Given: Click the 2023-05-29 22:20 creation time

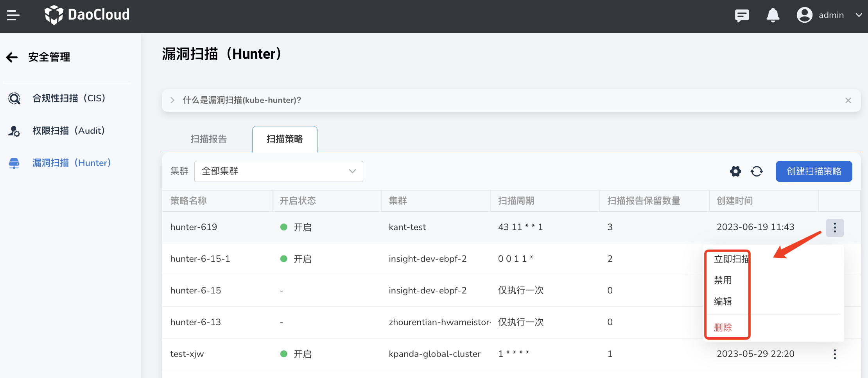Looking at the screenshot, I should pyautogui.click(x=755, y=354).
